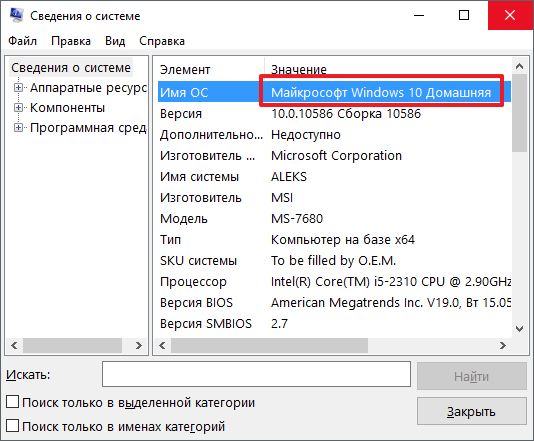Select the SKU системы row label

point(198,261)
